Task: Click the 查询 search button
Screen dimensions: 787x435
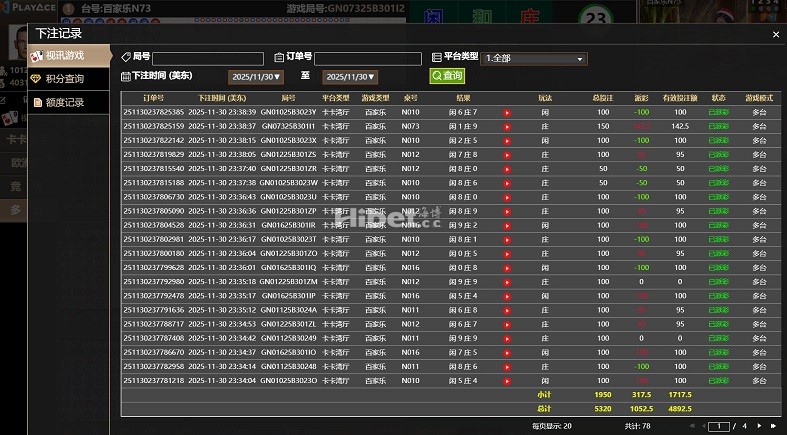Action: [x=447, y=76]
